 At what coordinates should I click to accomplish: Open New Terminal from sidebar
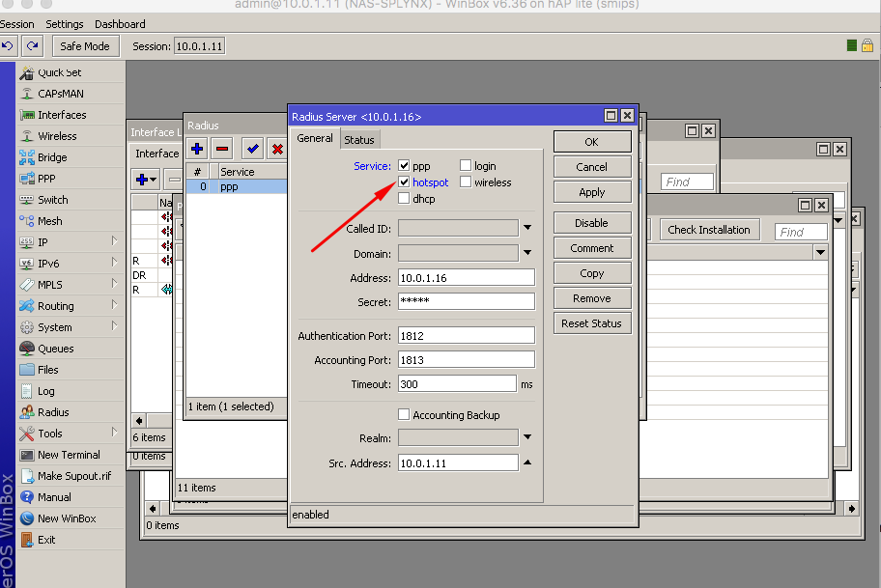[68, 455]
